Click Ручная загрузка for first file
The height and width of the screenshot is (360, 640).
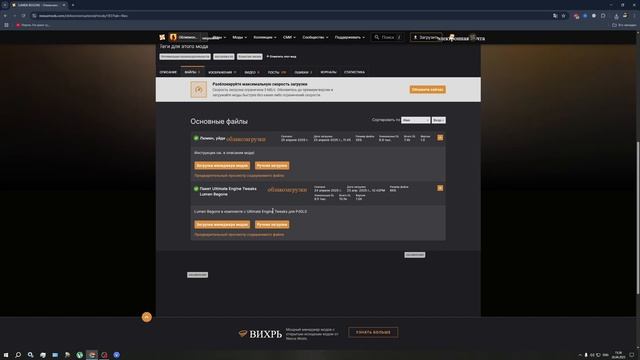[x=272, y=166]
